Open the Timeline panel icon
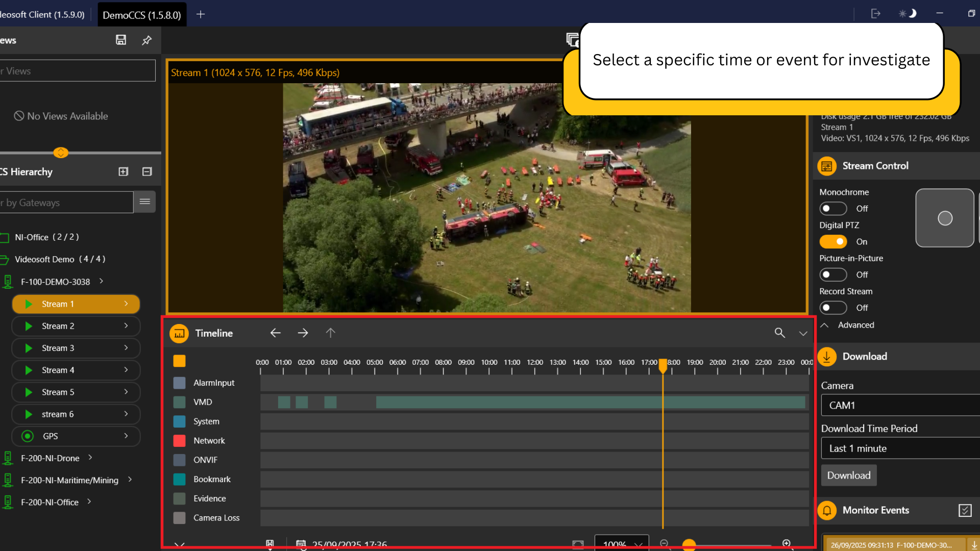 point(179,333)
